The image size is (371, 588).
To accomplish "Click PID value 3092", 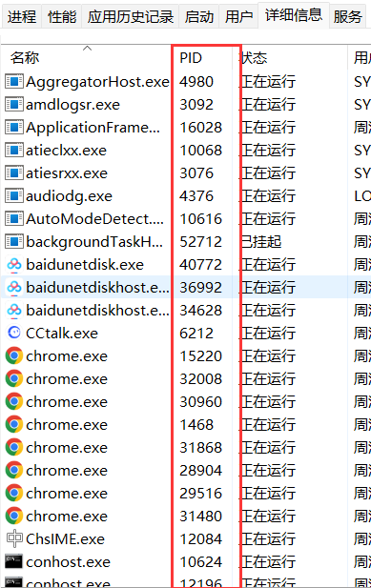I will (x=196, y=105).
